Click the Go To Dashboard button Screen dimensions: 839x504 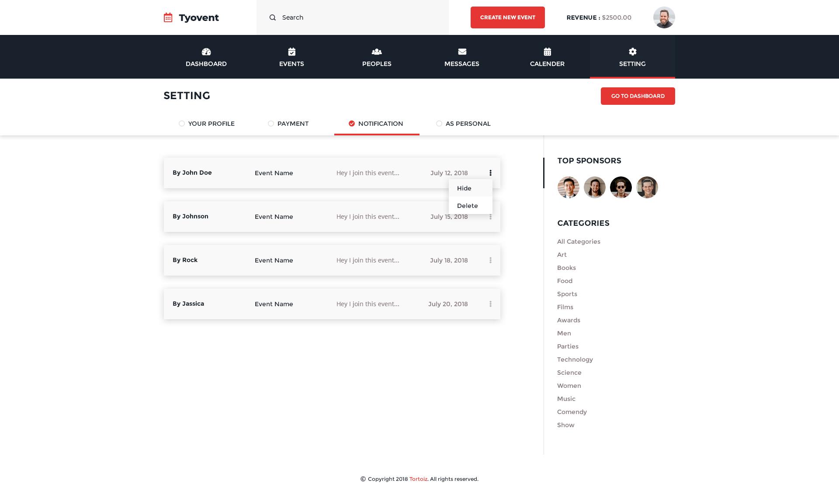click(x=638, y=96)
